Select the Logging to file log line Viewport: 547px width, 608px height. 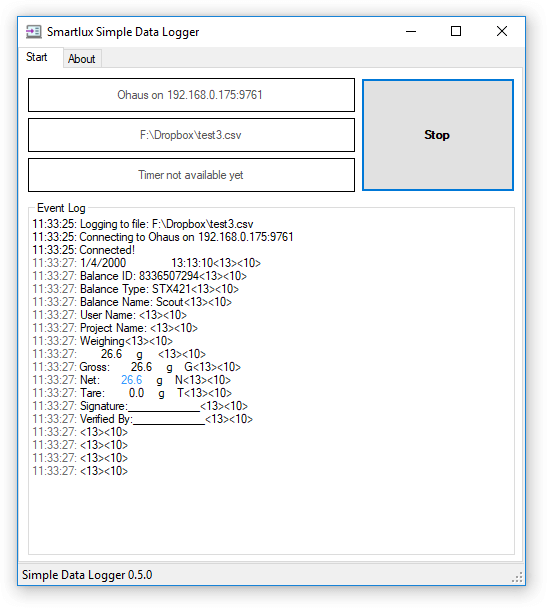(x=143, y=224)
